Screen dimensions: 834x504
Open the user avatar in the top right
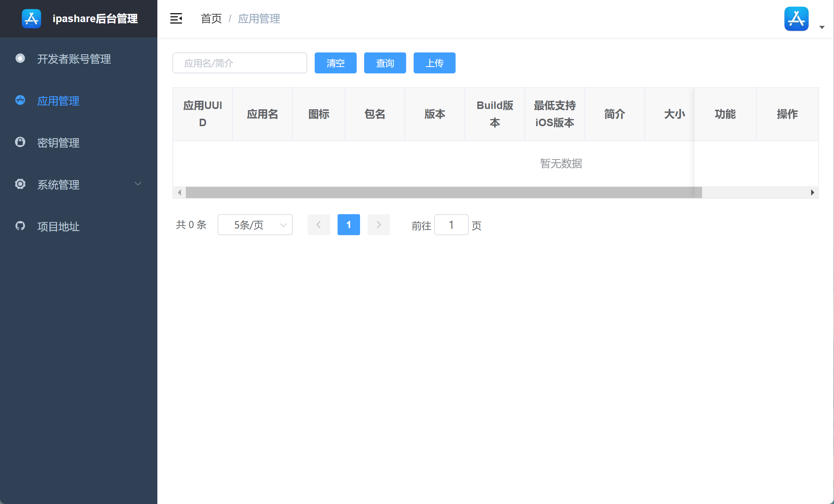pos(797,19)
